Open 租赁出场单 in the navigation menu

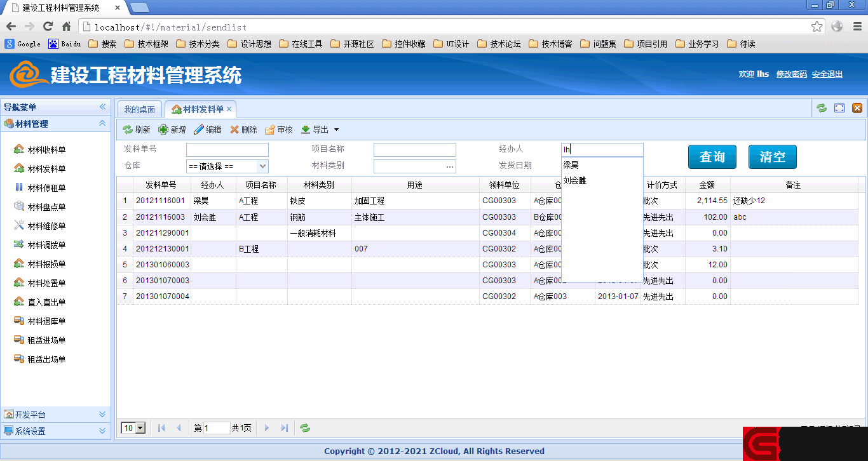tap(39, 359)
